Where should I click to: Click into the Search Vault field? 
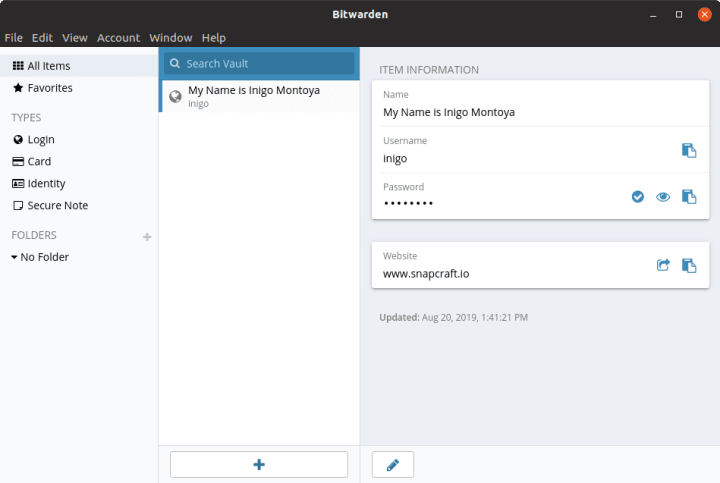259,63
